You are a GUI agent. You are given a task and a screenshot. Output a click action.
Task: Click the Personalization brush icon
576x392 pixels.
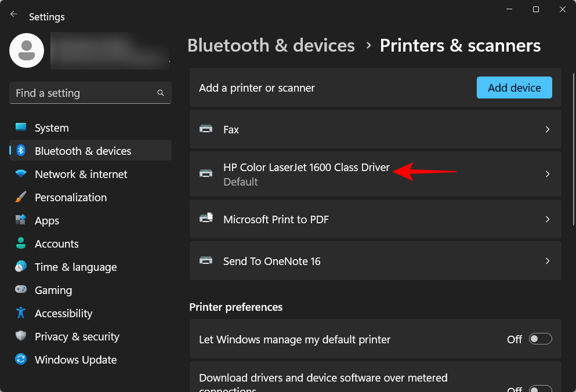[x=21, y=197]
